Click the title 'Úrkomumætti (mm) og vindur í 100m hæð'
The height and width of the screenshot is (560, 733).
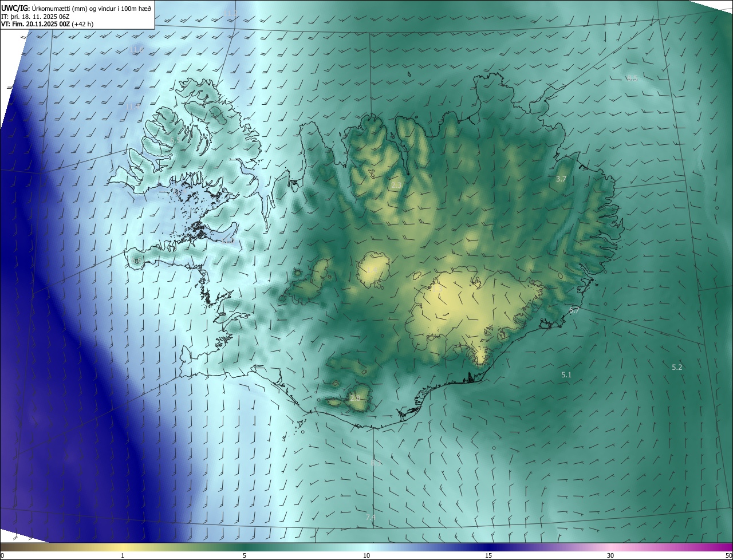coord(91,8)
